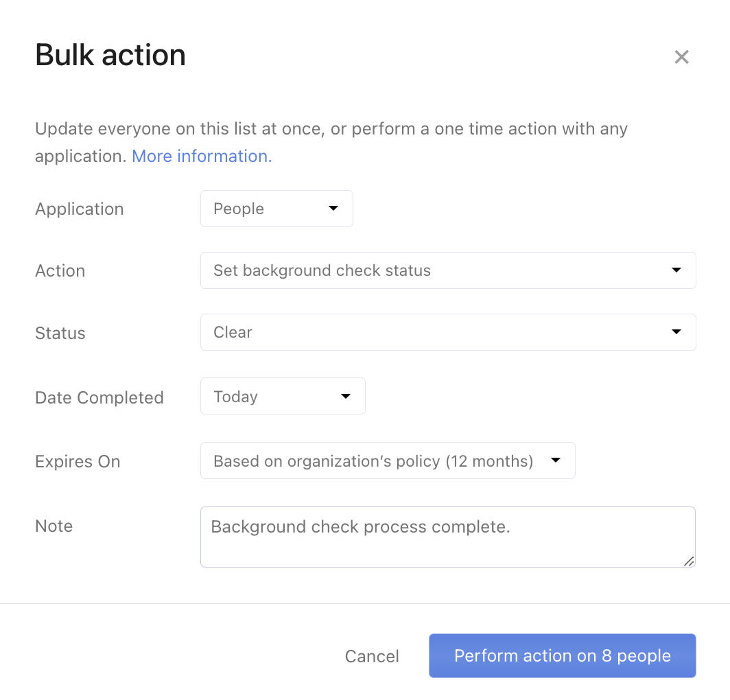This screenshot has width=730, height=700.
Task: Click the Expires On field label
Action: coord(78,462)
